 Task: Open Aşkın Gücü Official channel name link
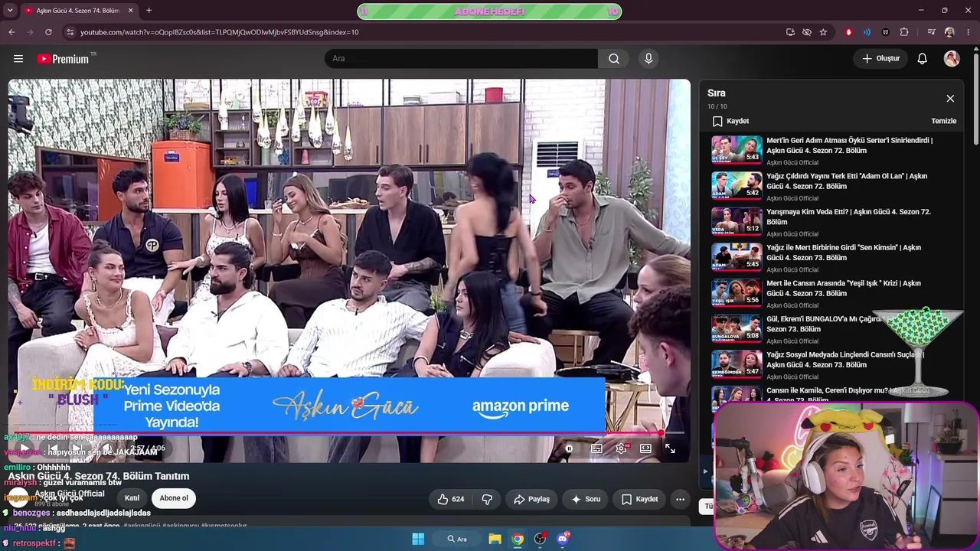pyautogui.click(x=70, y=494)
